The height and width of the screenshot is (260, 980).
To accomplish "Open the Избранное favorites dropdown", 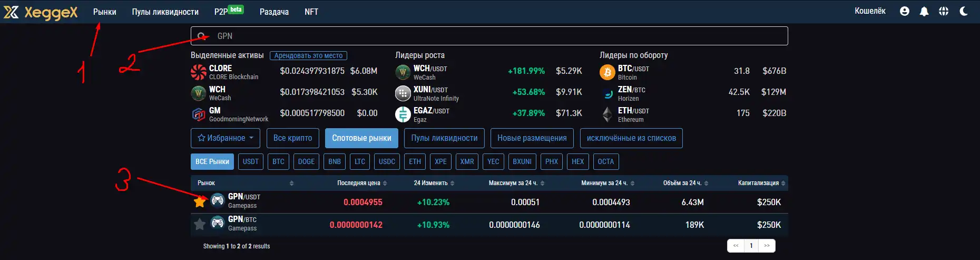I will pyautogui.click(x=226, y=138).
